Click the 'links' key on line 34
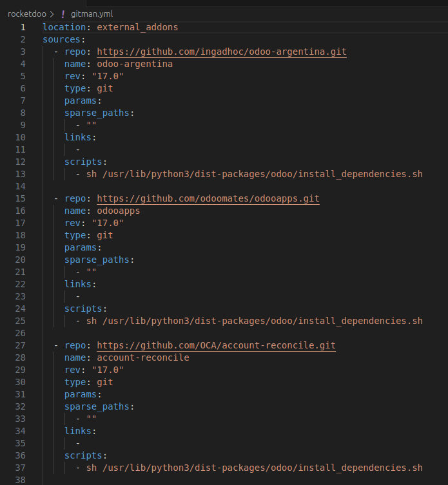 78,431
